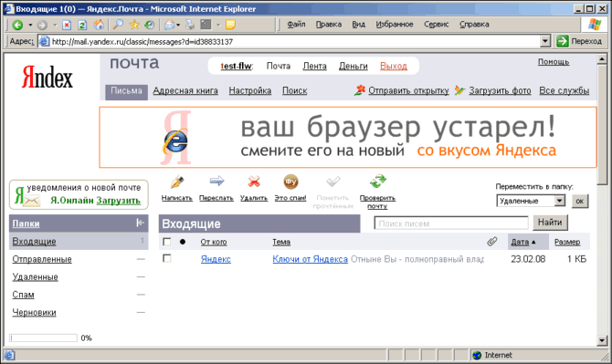Sort by the 'Размер' column header

[567, 242]
